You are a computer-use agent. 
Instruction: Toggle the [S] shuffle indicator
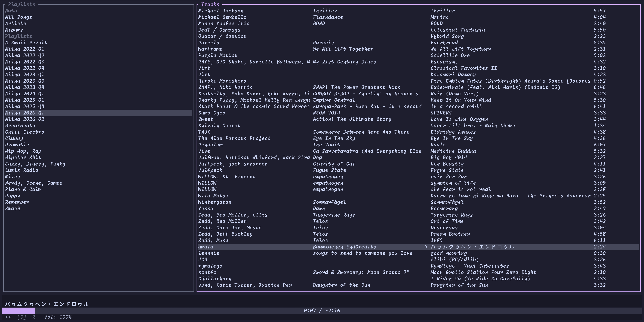[21, 317]
